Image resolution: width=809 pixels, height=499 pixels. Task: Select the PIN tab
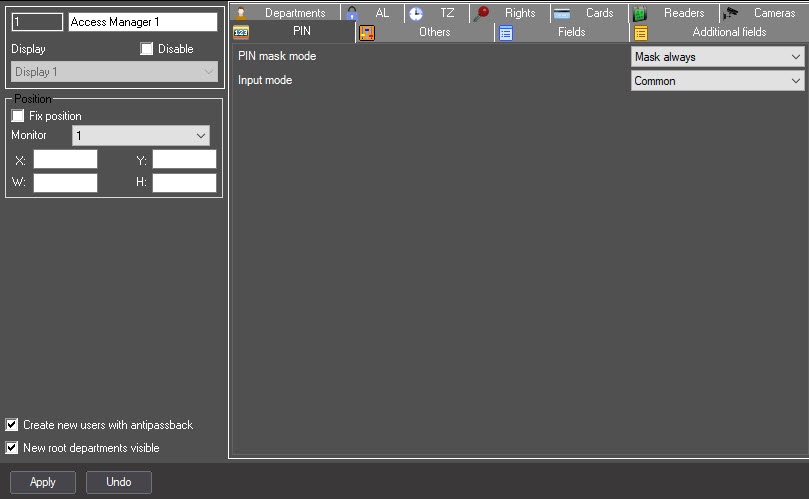pyautogui.click(x=293, y=31)
